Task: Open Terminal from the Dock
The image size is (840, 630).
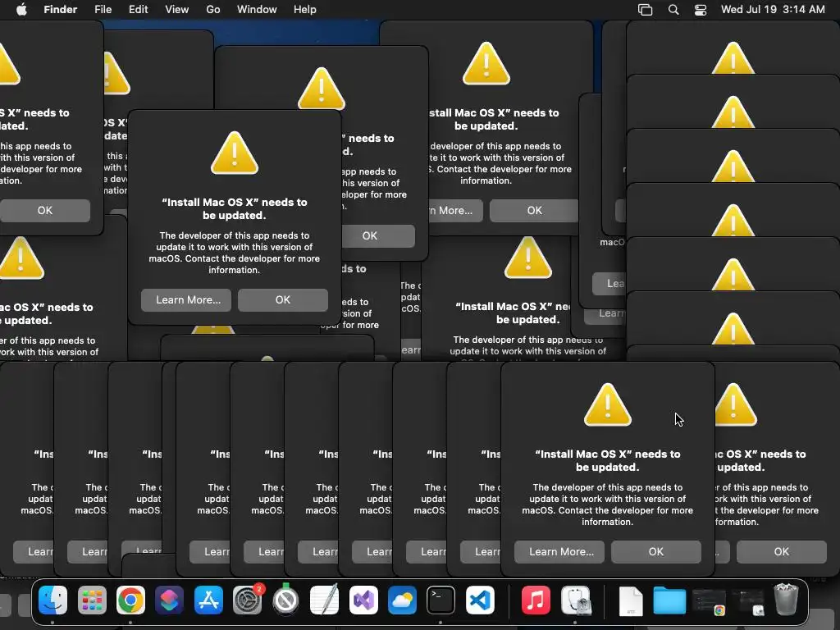Action: pos(441,600)
